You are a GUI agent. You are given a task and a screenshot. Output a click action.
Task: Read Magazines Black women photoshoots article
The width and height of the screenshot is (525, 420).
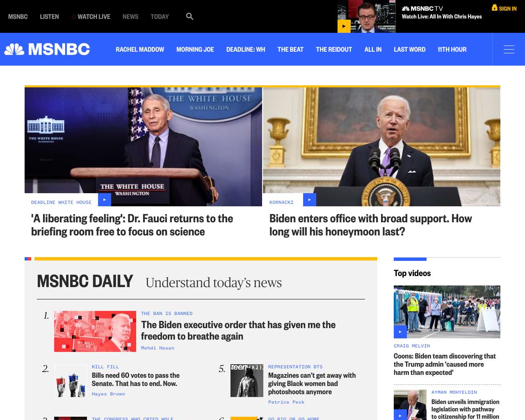point(312,383)
